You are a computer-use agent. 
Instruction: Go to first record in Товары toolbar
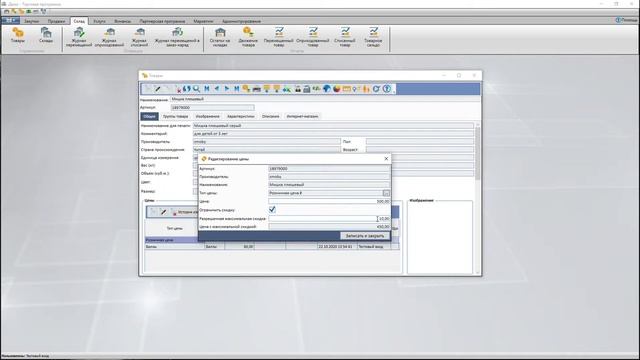tap(207, 89)
